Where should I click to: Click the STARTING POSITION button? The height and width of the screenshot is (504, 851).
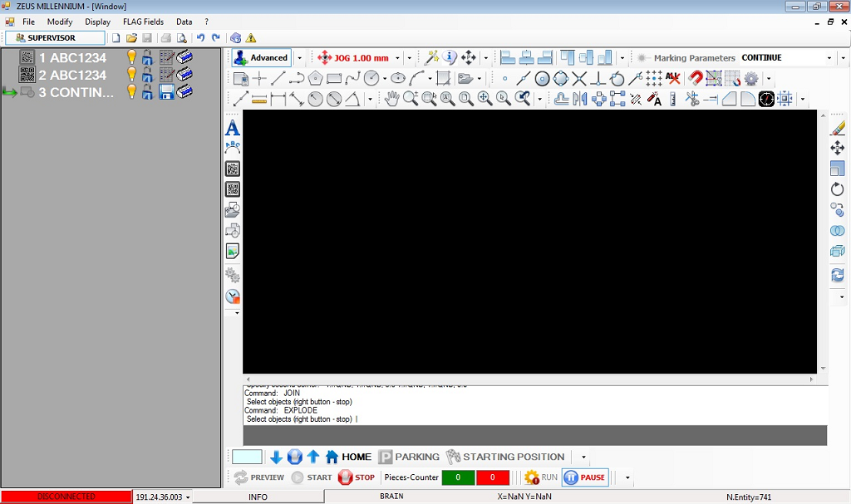(506, 457)
